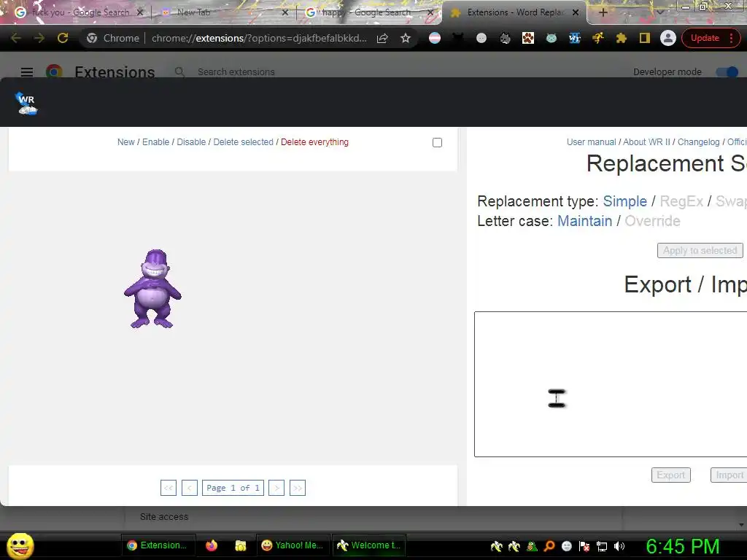Viewport: 747px width, 560px height.
Task: Click the Disable link
Action: (x=191, y=142)
